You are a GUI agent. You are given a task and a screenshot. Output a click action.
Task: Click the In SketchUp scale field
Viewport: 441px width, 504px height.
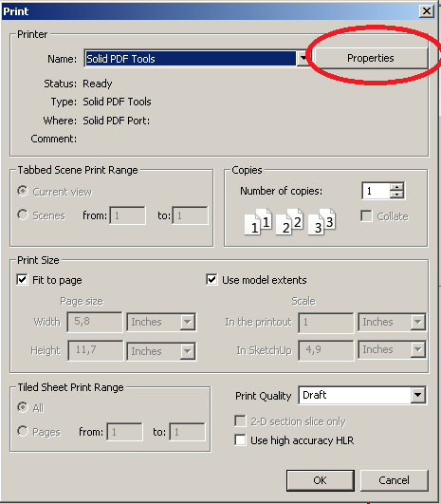pyautogui.click(x=326, y=350)
